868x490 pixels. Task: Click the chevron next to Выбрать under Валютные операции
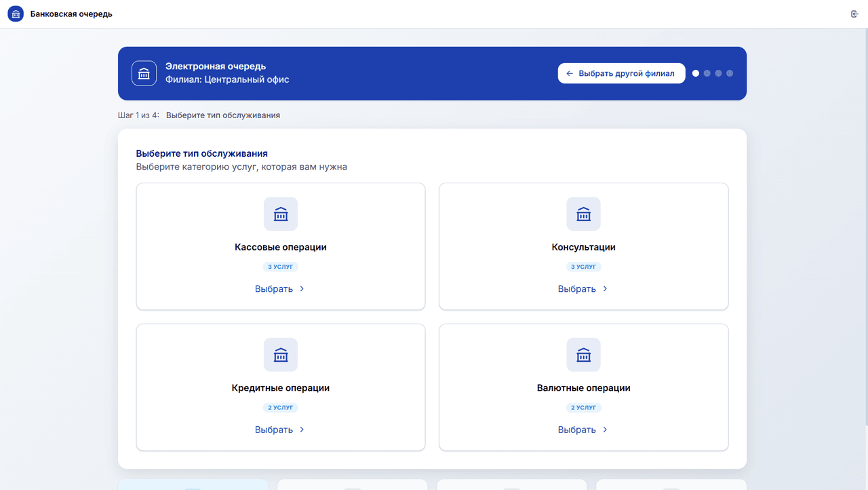point(605,430)
